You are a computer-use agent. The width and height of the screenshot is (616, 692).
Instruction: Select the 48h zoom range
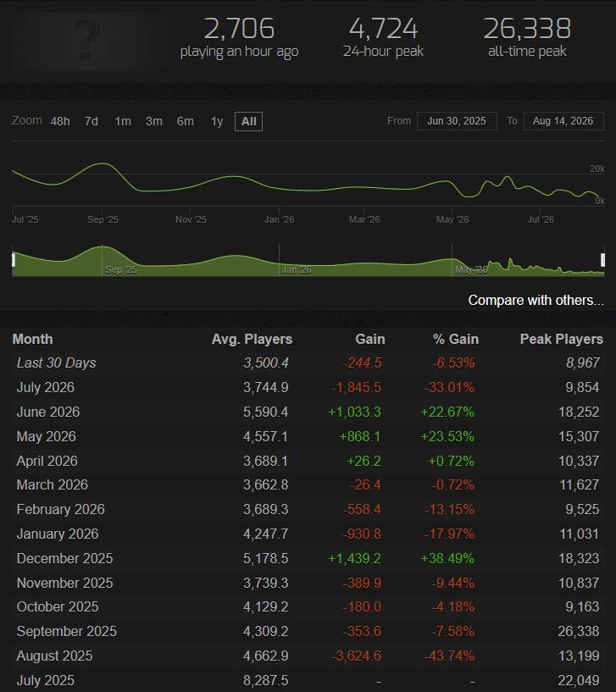coord(60,121)
